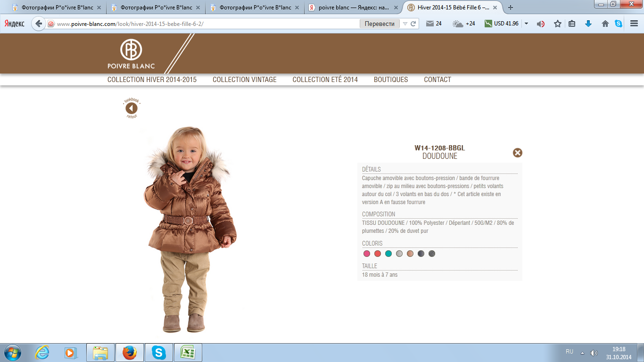Click the speaker icon in browser toolbar

[541, 24]
